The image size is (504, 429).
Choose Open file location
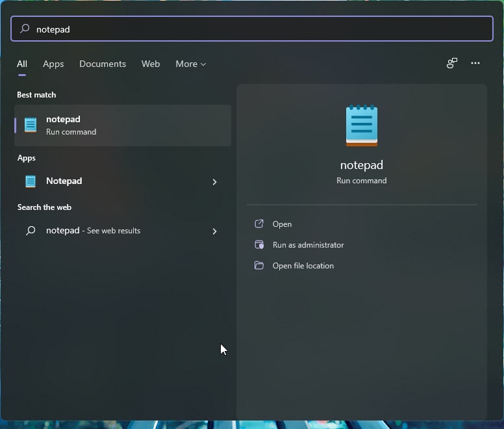[303, 266]
